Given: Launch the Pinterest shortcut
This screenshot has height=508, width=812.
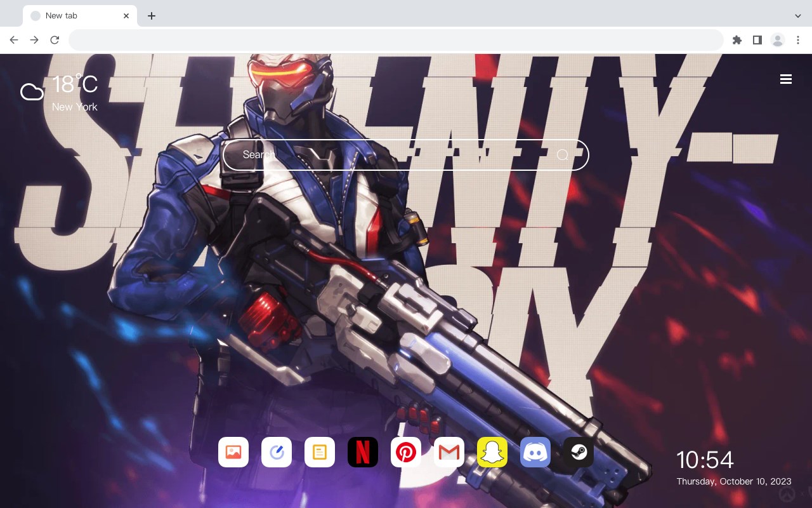Looking at the screenshot, I should [406, 452].
